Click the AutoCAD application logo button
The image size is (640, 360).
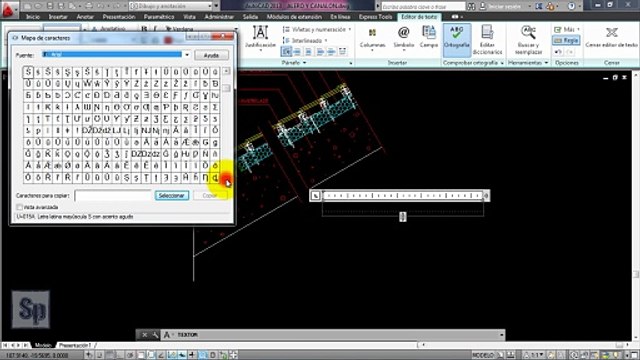click(9, 9)
